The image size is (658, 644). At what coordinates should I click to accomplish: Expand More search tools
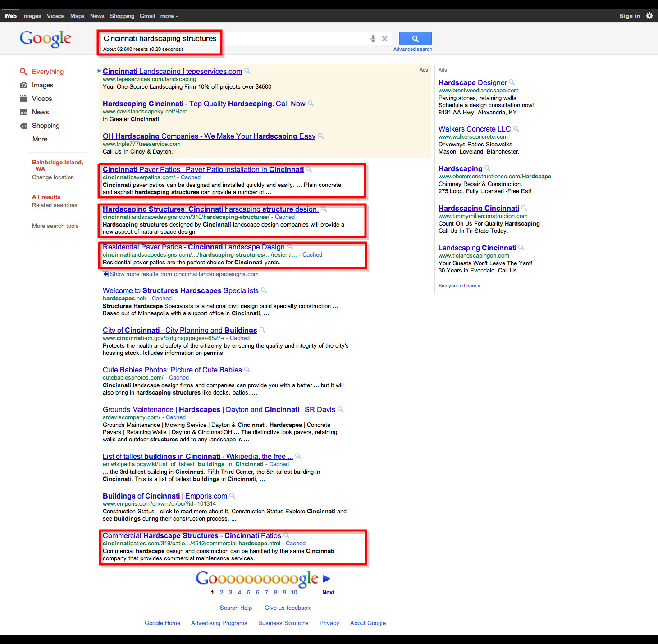[55, 226]
